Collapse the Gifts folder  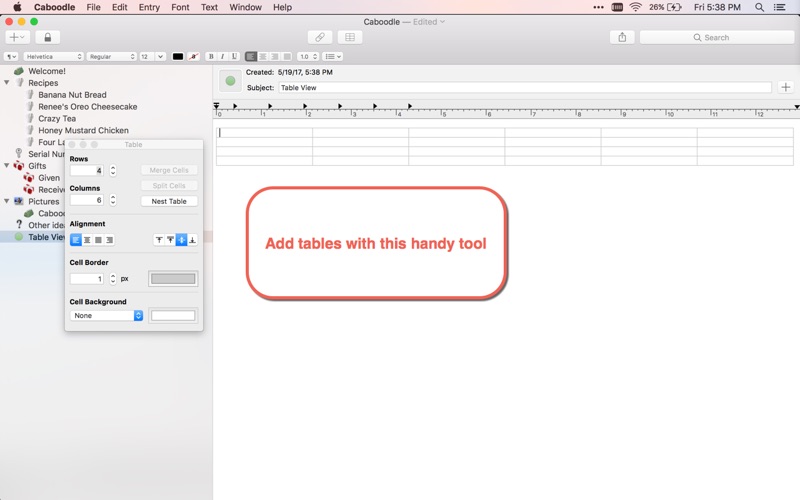coord(7,166)
